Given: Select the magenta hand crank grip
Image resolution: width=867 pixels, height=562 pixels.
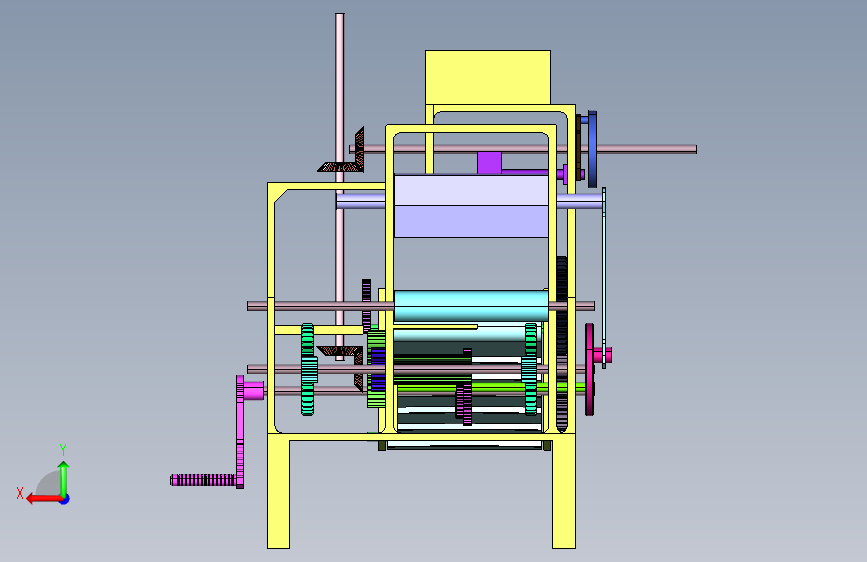Looking at the screenshot, I should (x=202, y=480).
